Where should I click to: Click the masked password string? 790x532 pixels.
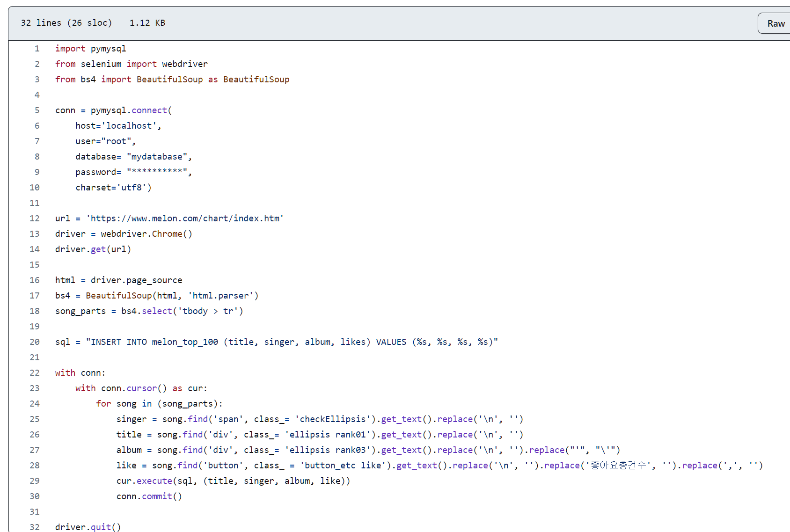157,172
